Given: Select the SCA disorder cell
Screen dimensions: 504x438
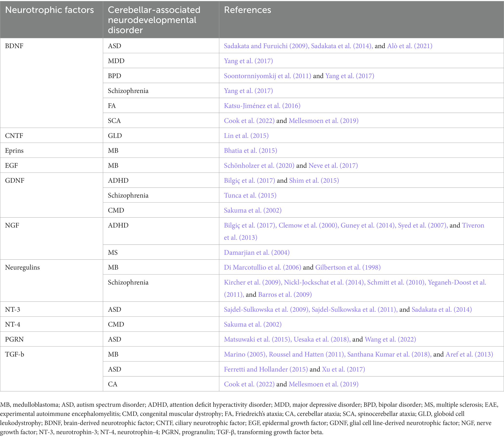Looking at the screenshot, I should pos(161,120).
